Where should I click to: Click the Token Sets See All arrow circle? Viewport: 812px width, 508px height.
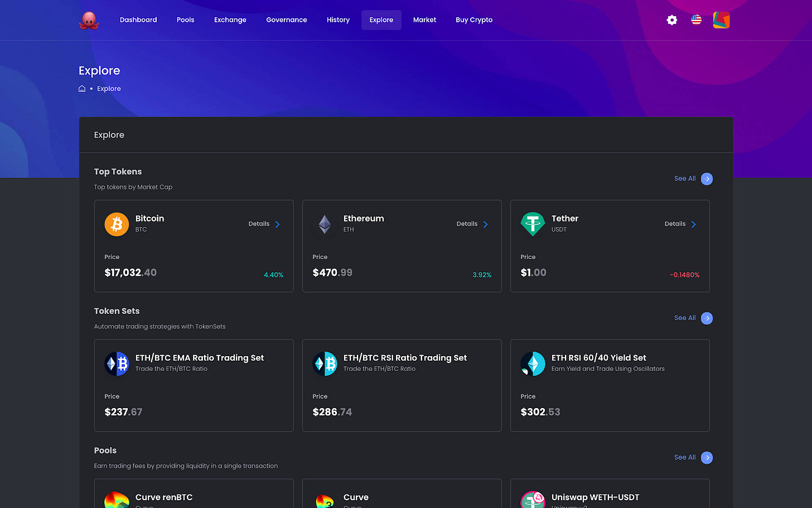click(x=707, y=318)
